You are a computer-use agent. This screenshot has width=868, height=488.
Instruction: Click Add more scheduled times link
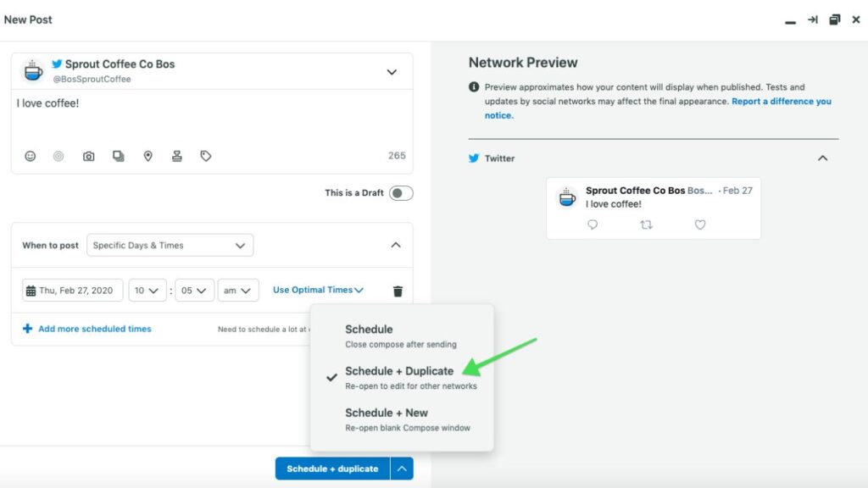tap(94, 329)
